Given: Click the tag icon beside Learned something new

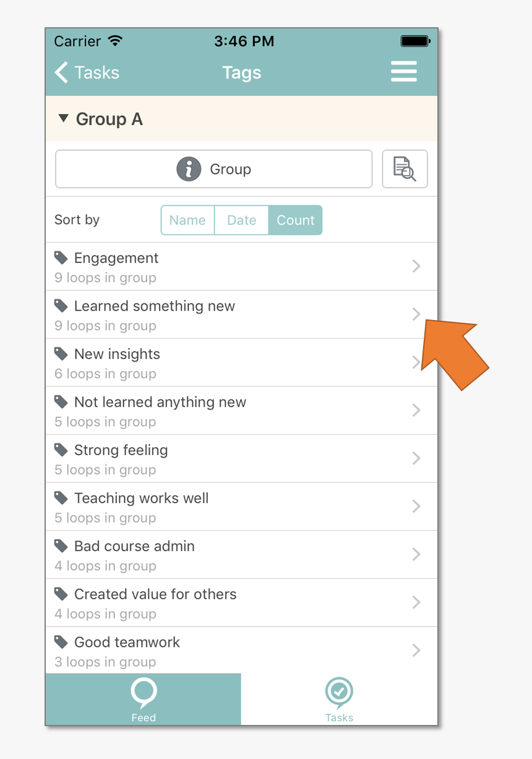Looking at the screenshot, I should [61, 306].
